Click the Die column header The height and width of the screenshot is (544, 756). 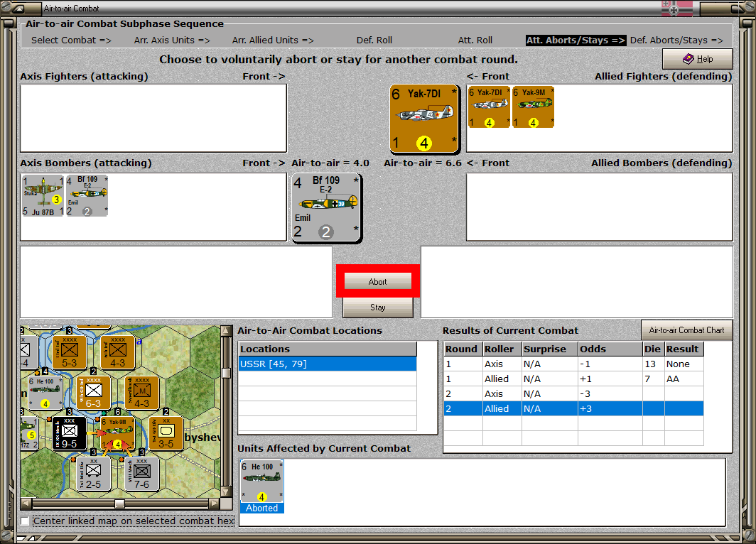point(653,349)
